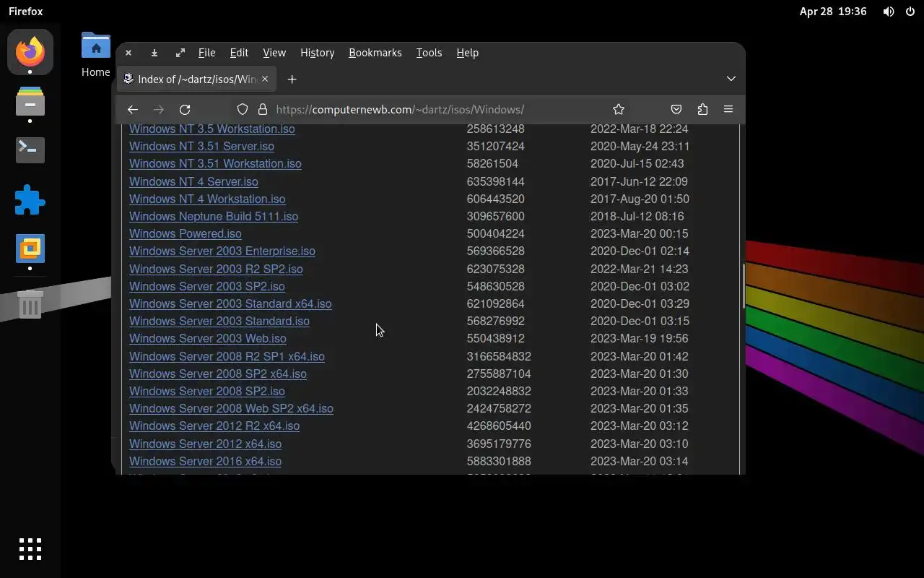This screenshot has width=924, height=578.
Task: Select date 2017-Jun-12 22:09
Action: [x=639, y=182]
